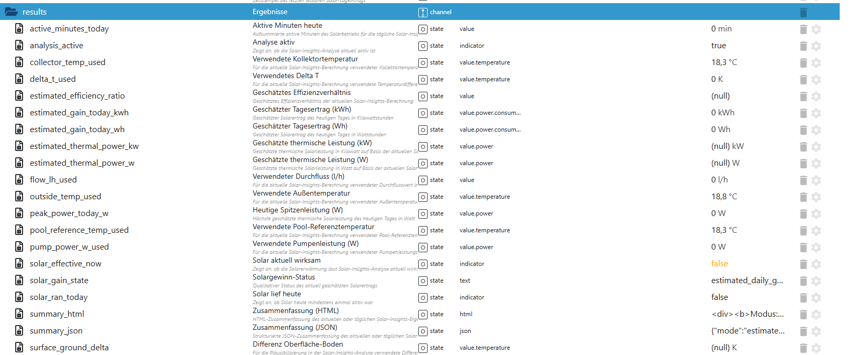Delete pool_reference_temp_used state

pyautogui.click(x=803, y=231)
